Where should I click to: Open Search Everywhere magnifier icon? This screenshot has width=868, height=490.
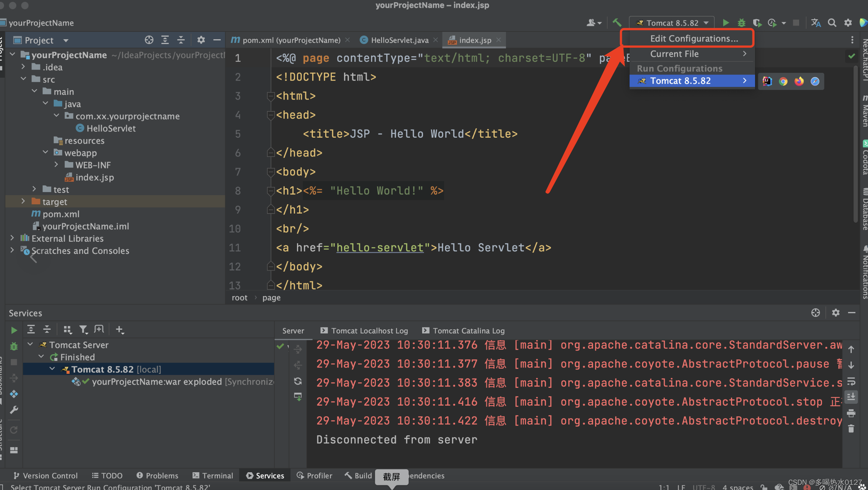(x=832, y=23)
